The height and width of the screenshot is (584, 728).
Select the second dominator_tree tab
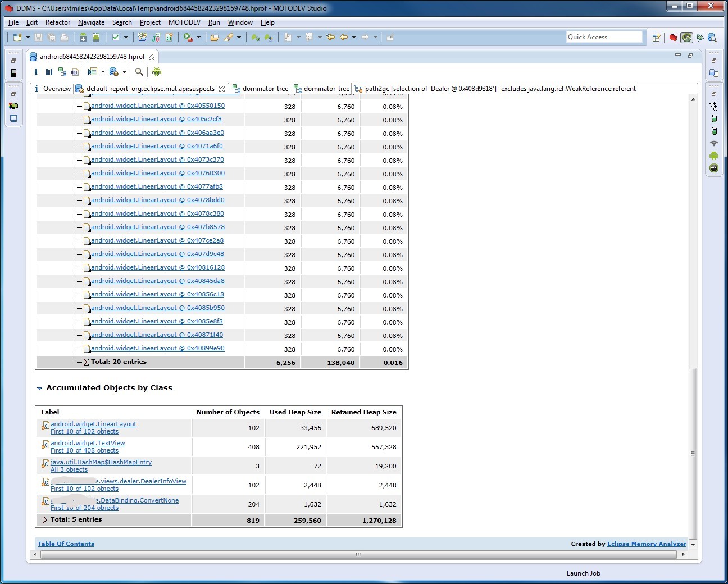click(x=322, y=89)
